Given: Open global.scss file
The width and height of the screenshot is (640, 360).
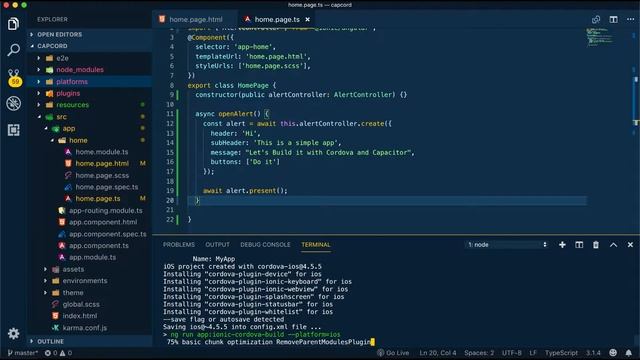Looking at the screenshot, I should pos(81,304).
